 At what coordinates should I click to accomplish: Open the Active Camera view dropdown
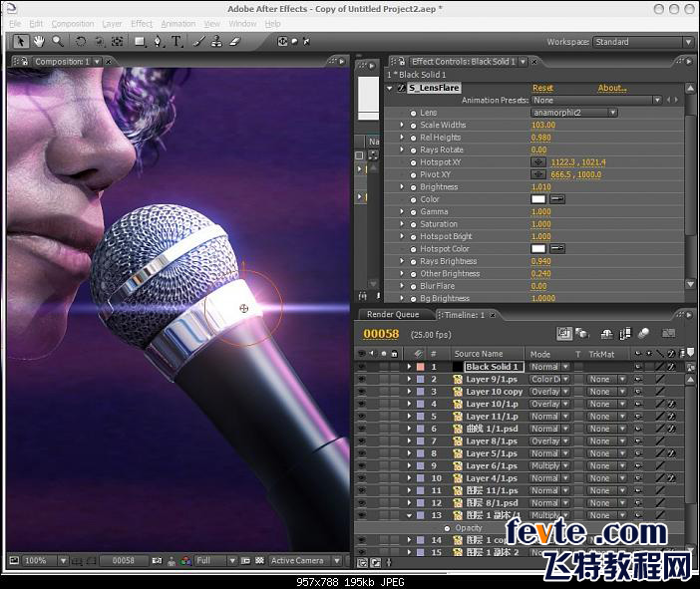pos(305,561)
